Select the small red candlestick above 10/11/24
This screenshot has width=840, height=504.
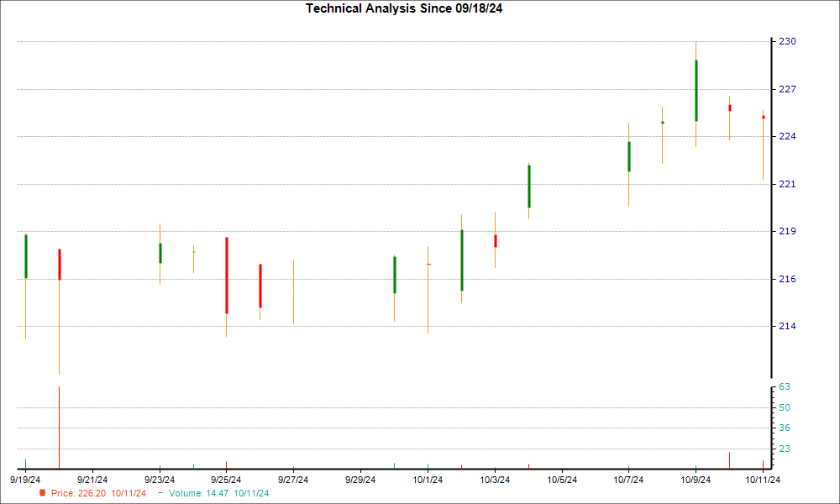point(764,118)
